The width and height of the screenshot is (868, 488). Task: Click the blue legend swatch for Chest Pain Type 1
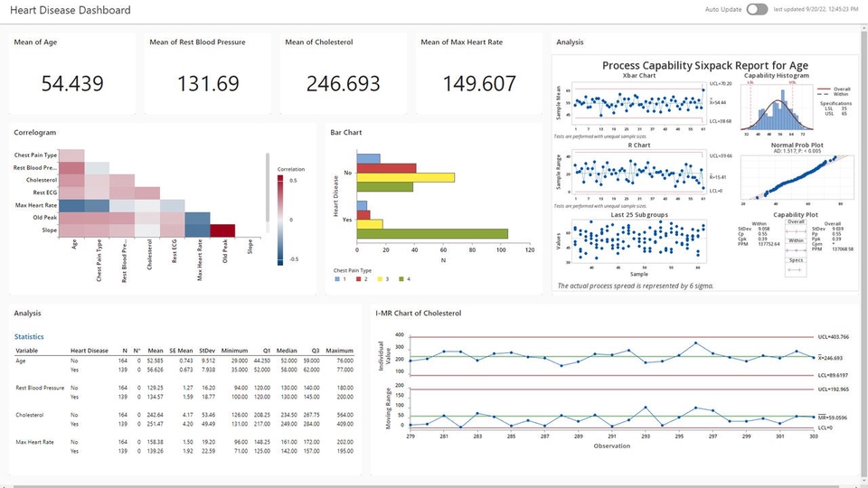[336, 279]
